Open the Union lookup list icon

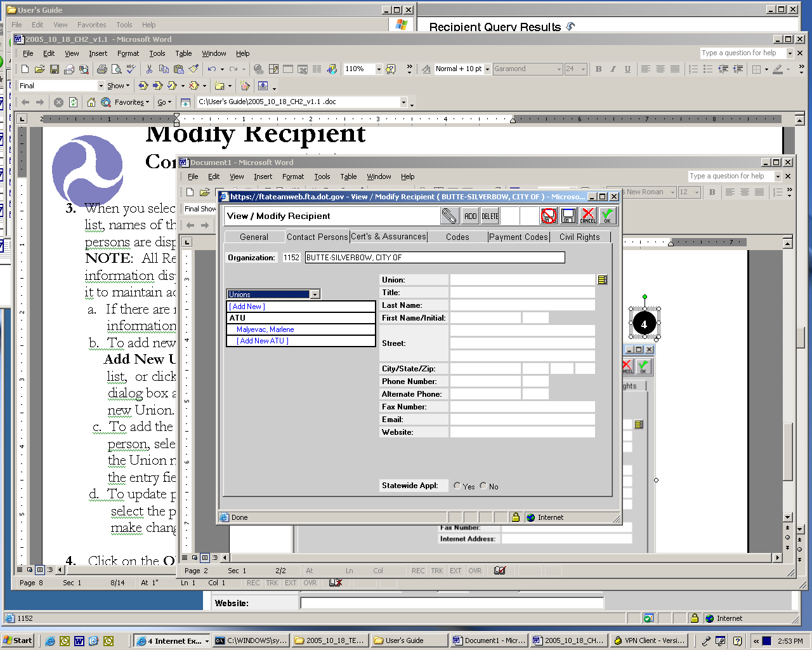pyautogui.click(x=602, y=279)
